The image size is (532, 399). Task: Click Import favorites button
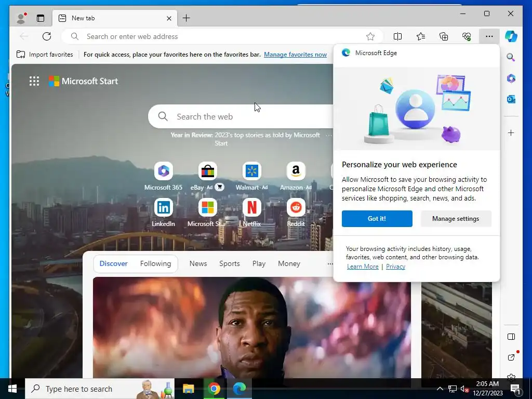point(45,54)
